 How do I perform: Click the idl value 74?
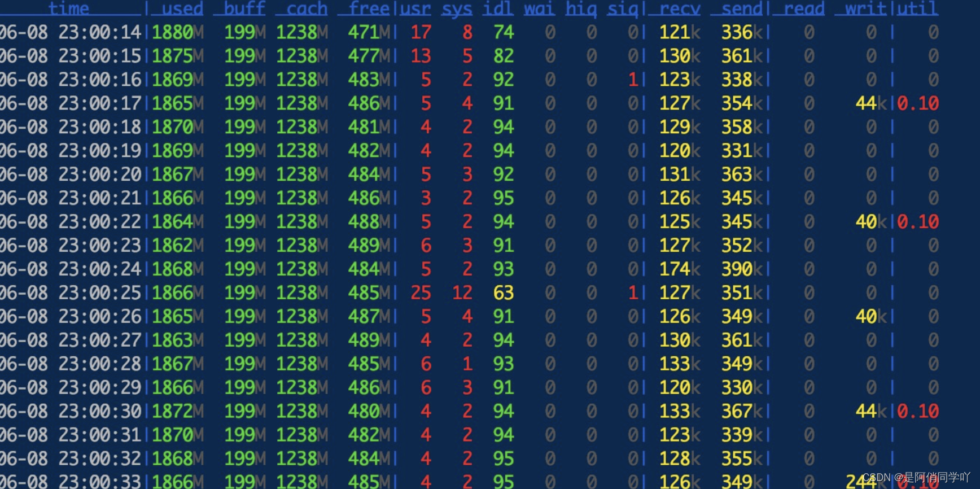pyautogui.click(x=504, y=32)
